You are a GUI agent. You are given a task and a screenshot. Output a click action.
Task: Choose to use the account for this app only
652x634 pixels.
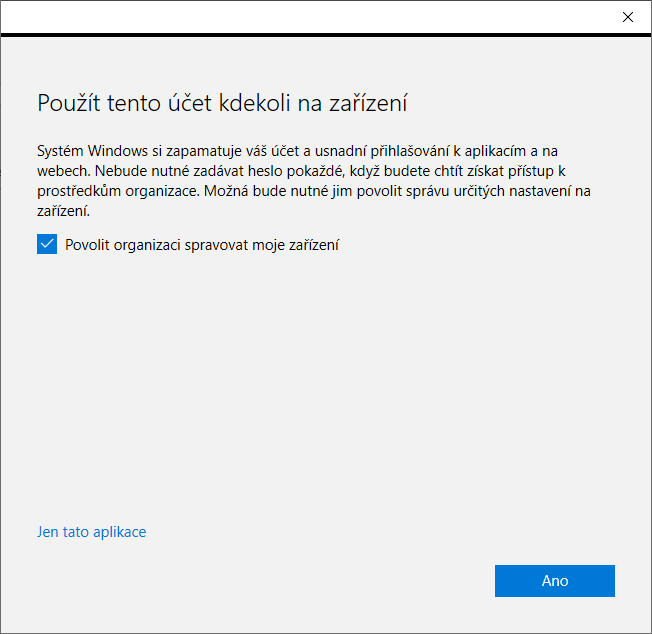pyautogui.click(x=91, y=532)
